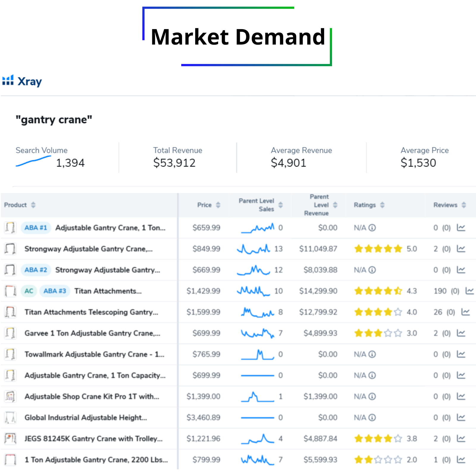Viewport: 476px width, 476px height.
Task: Click the Xray logo icon
Action: [x=8, y=80]
